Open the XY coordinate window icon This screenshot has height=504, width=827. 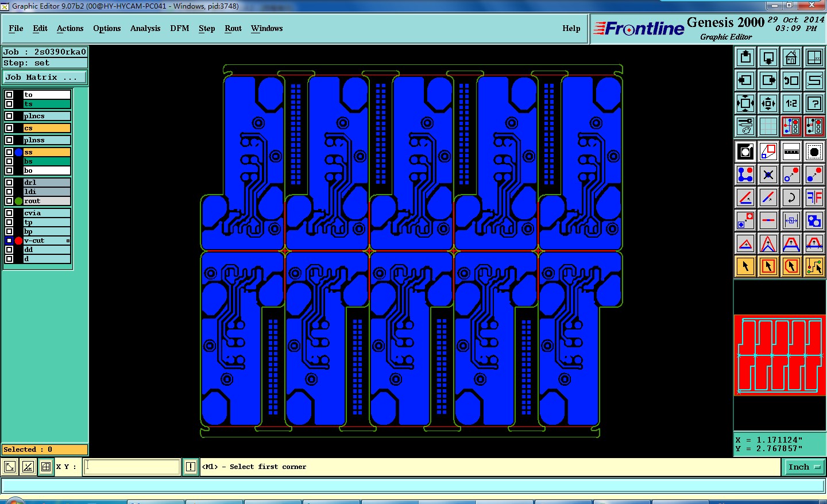tap(814, 57)
